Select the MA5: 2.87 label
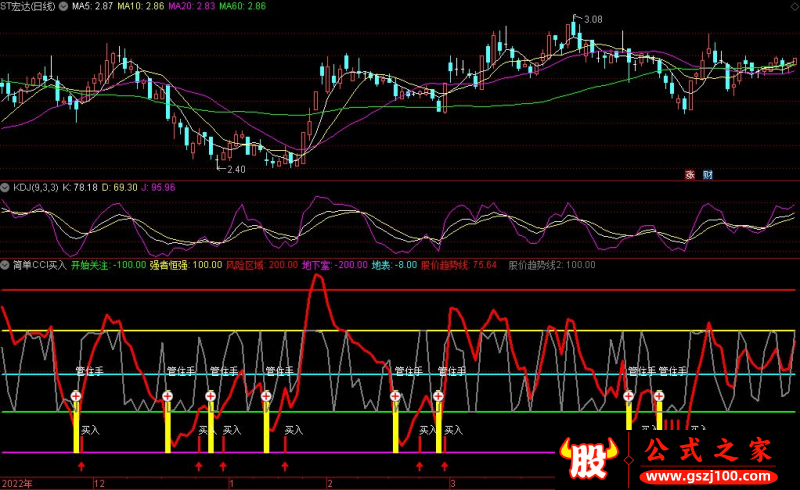The image size is (800, 490). coord(92,7)
